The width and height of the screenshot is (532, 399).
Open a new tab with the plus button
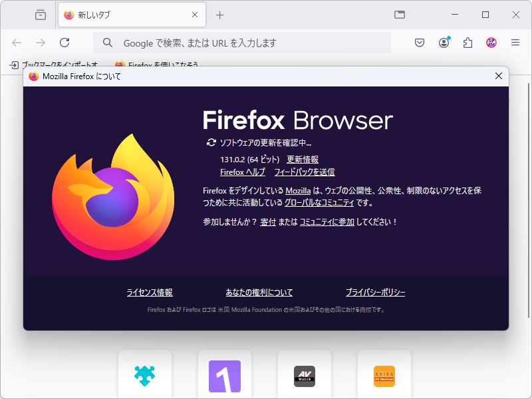pos(219,14)
